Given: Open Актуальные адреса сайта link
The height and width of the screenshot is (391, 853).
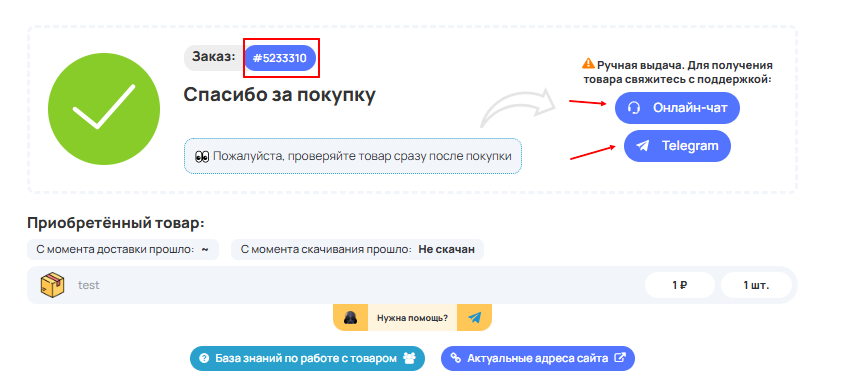Looking at the screenshot, I should pos(537,359).
